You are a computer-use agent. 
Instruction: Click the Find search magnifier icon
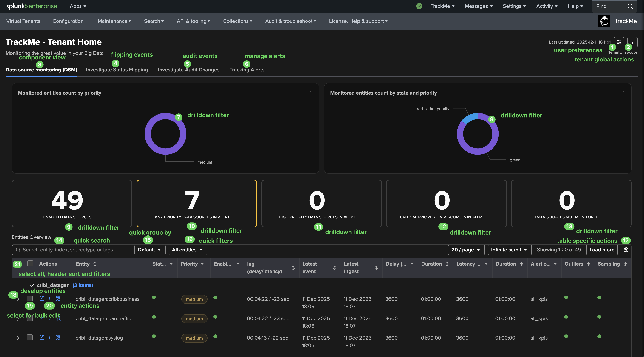(x=630, y=6)
